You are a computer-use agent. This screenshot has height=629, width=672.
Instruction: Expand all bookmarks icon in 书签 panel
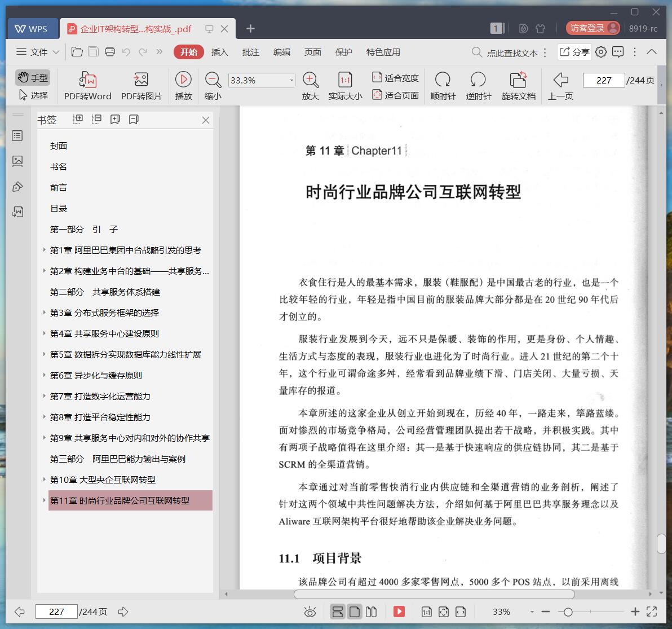(x=78, y=119)
